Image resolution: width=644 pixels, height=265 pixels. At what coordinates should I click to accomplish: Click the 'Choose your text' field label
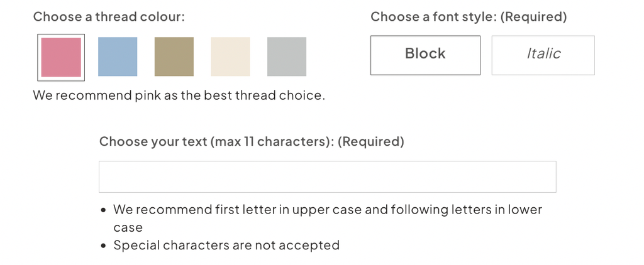(x=153, y=142)
